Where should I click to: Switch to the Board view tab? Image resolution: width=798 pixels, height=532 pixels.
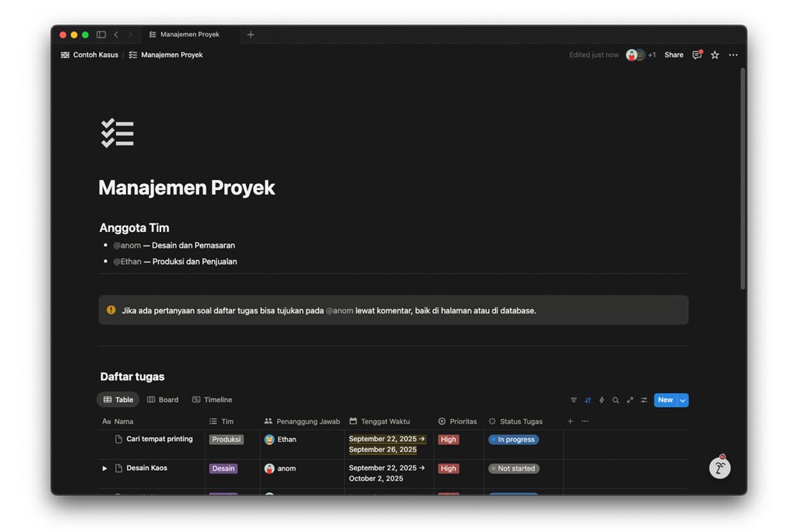click(x=163, y=400)
